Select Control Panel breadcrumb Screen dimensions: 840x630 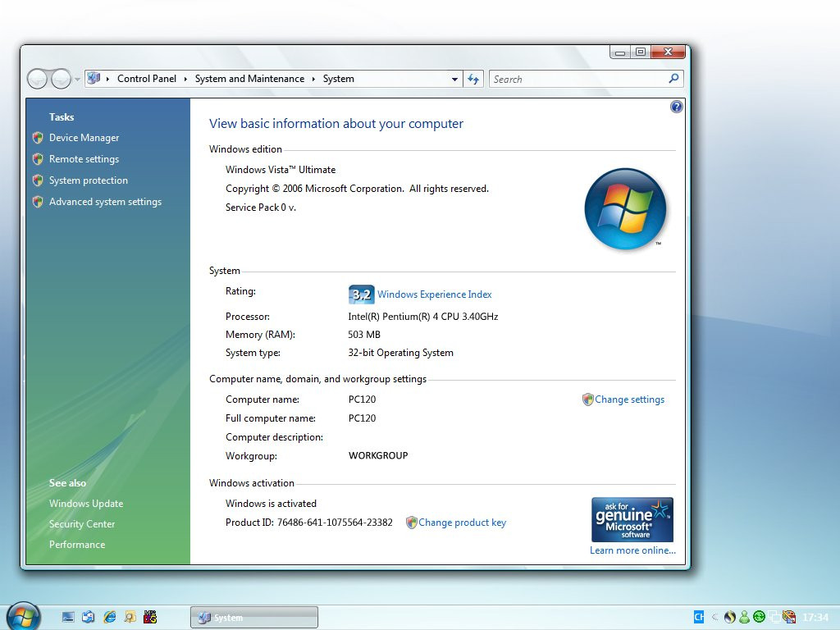click(147, 79)
